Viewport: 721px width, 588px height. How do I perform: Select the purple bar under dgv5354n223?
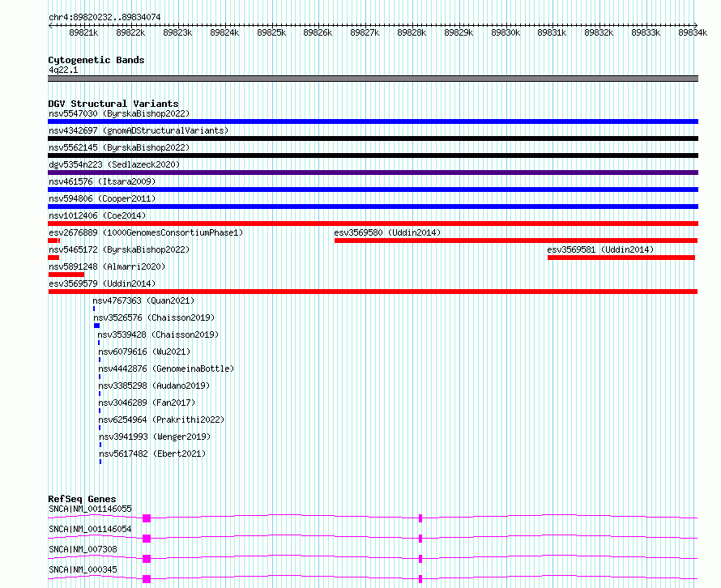pos(373,173)
